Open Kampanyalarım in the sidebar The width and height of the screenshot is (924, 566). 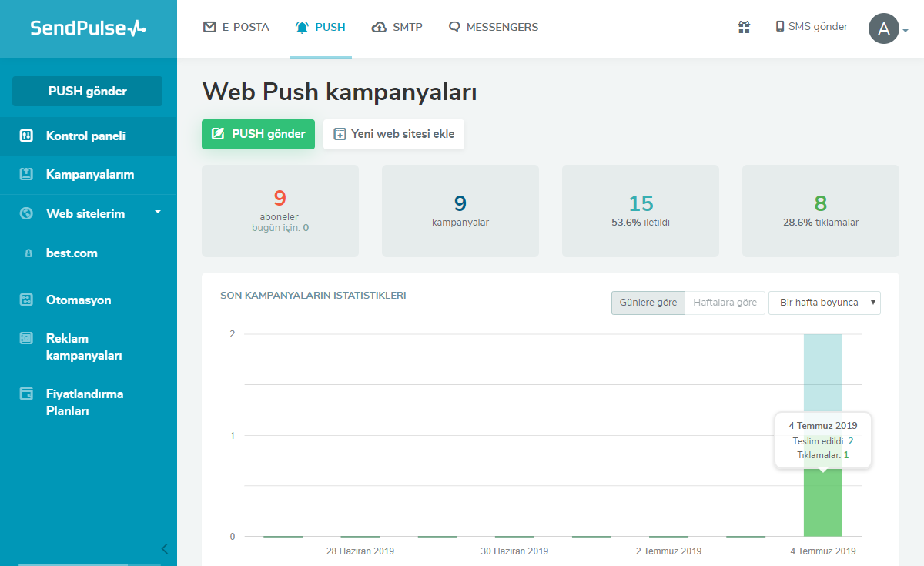coord(89,175)
